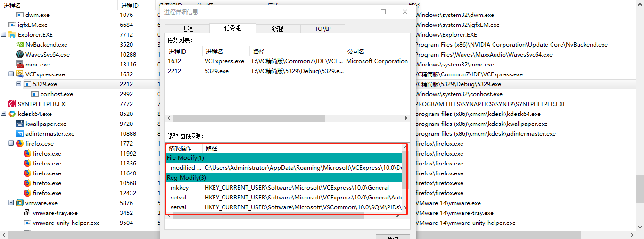Click the mmc.exe process icon
The width and height of the screenshot is (644, 239).
pos(19,65)
